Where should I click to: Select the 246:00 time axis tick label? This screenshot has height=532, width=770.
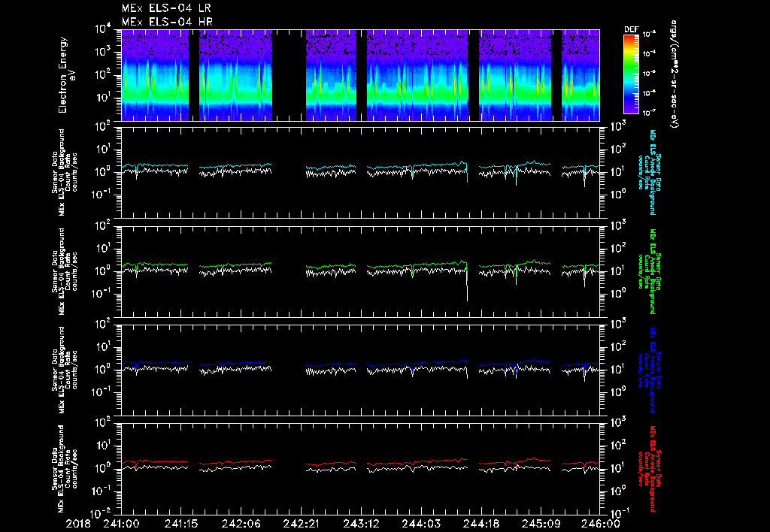pyautogui.click(x=601, y=524)
